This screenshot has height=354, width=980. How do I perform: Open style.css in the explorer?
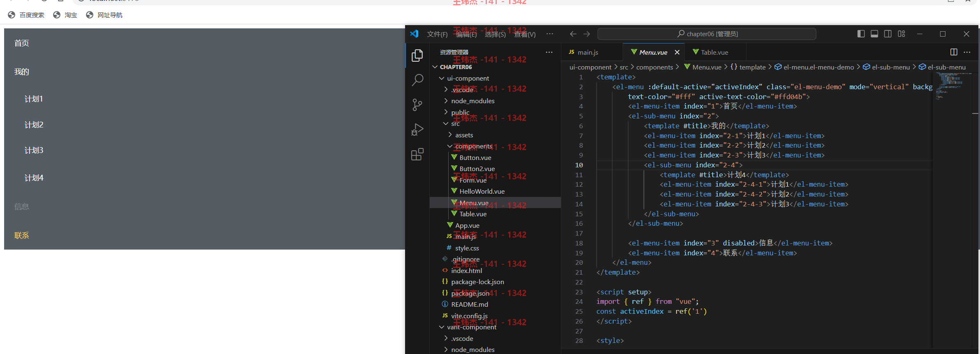pos(495,248)
